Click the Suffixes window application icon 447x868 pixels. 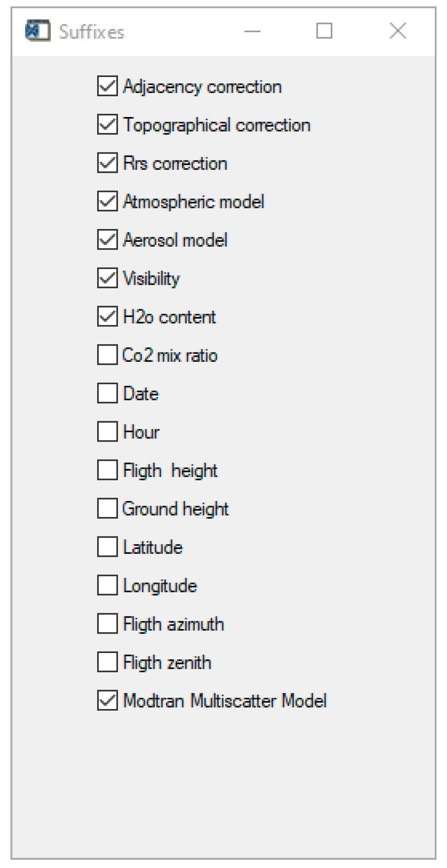tap(38, 31)
